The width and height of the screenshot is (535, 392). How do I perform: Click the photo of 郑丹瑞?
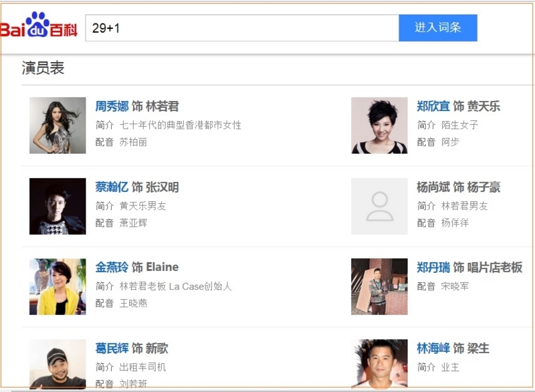point(379,286)
